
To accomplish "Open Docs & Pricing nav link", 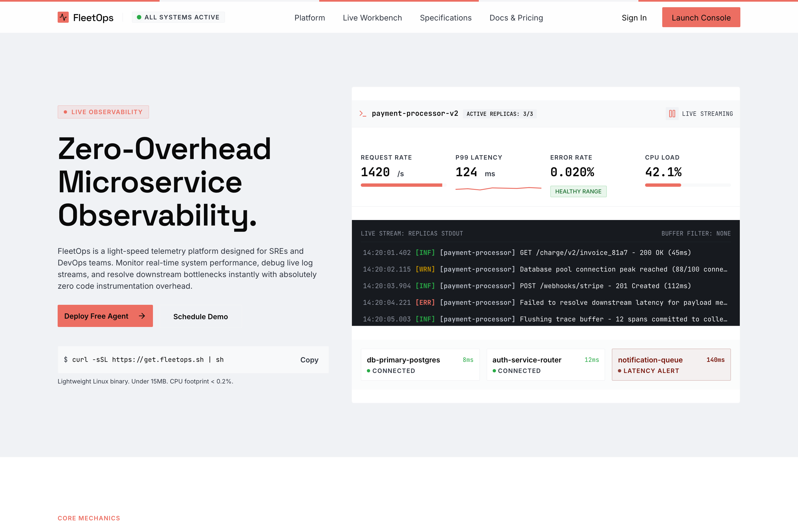I will point(516,18).
